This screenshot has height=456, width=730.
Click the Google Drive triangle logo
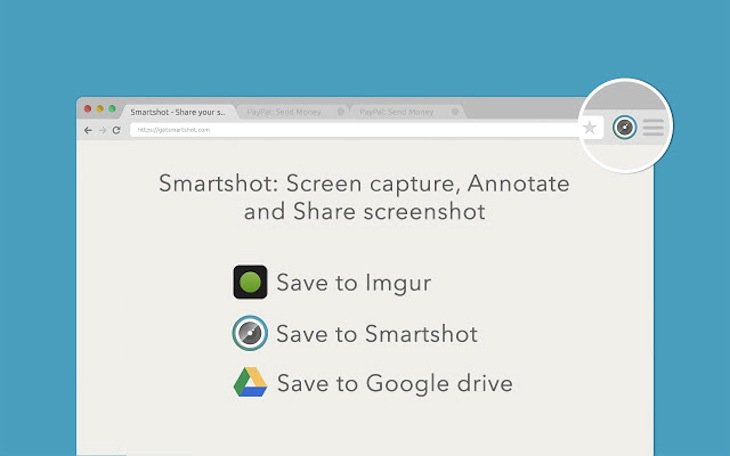pyautogui.click(x=250, y=382)
